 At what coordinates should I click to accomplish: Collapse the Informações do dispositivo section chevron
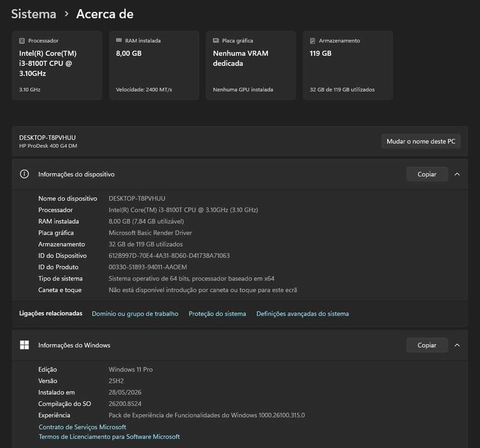(x=457, y=174)
